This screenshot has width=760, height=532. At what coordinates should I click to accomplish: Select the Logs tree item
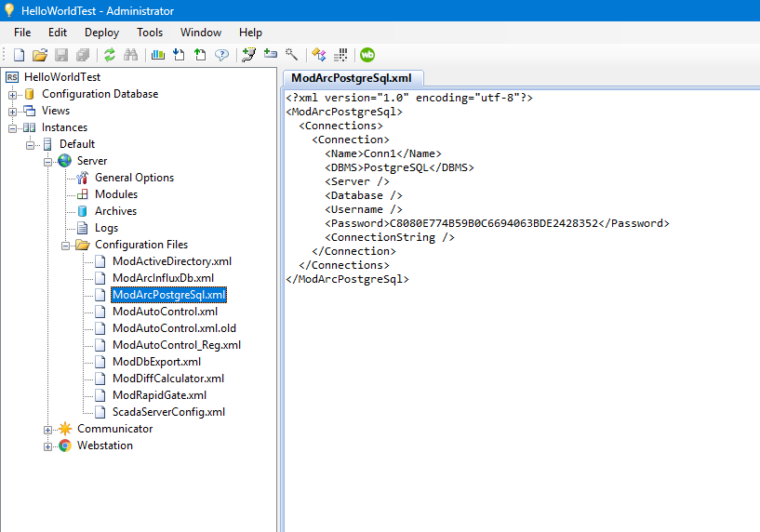tap(107, 228)
